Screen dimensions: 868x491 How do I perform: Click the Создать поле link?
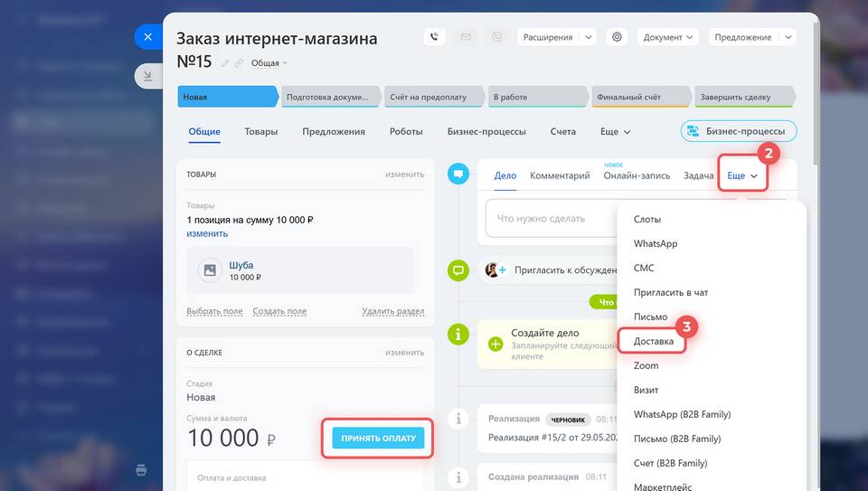(x=279, y=311)
